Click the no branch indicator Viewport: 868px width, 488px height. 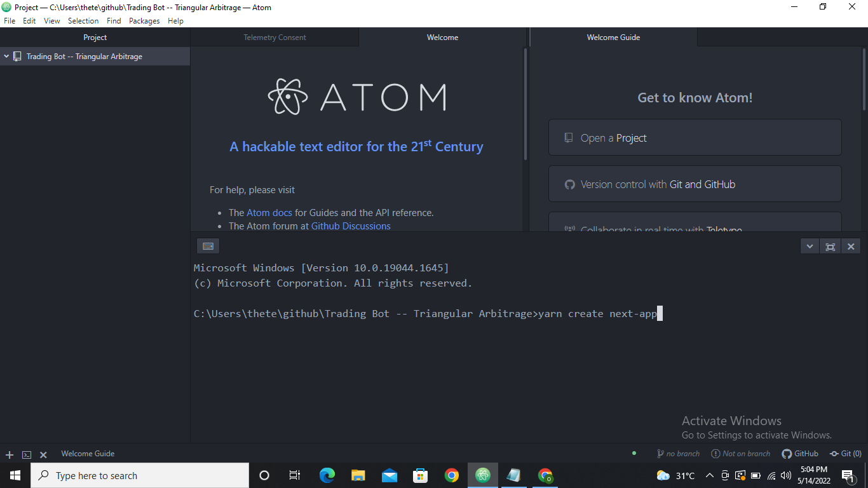678,454
